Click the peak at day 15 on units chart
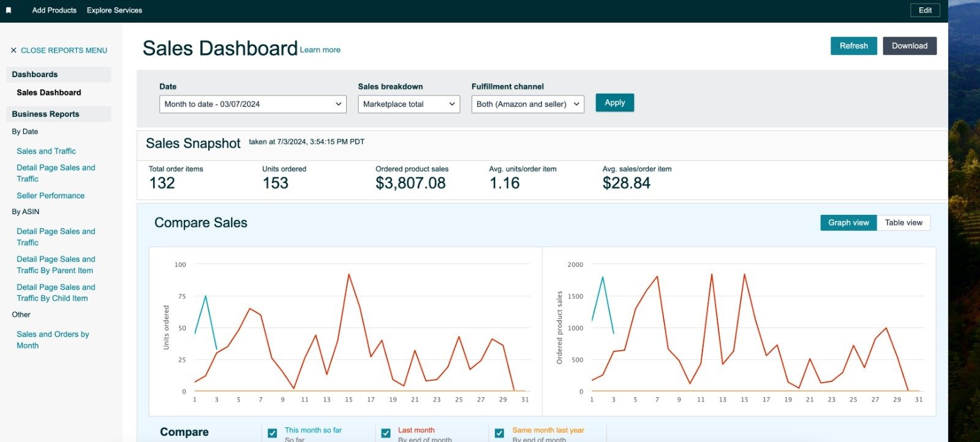This screenshot has width=980, height=442. 349,274
